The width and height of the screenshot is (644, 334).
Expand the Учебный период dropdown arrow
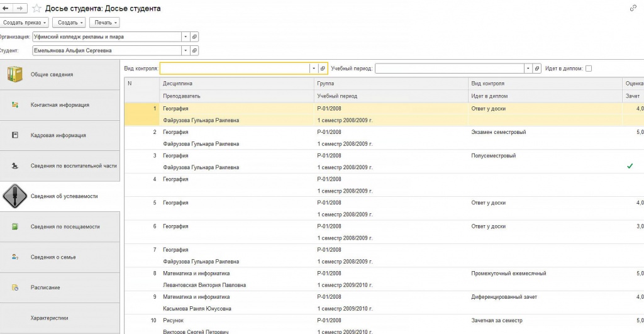(528, 69)
